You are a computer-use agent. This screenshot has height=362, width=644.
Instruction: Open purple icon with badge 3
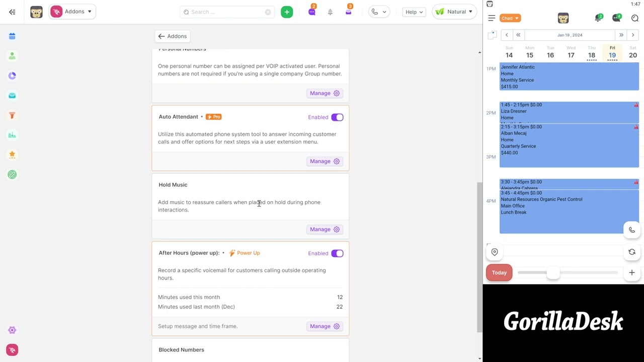[x=349, y=11]
